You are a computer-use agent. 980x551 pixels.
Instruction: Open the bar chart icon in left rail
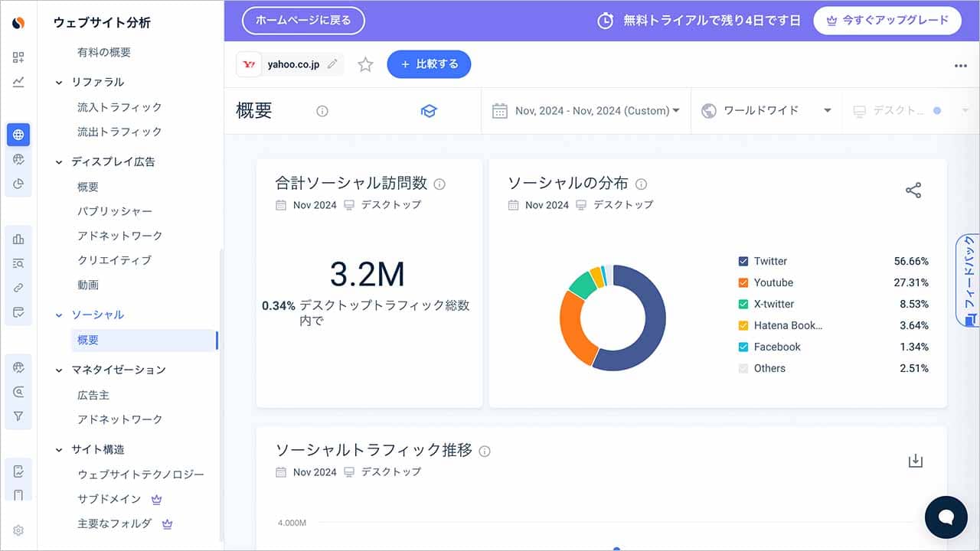[18, 239]
